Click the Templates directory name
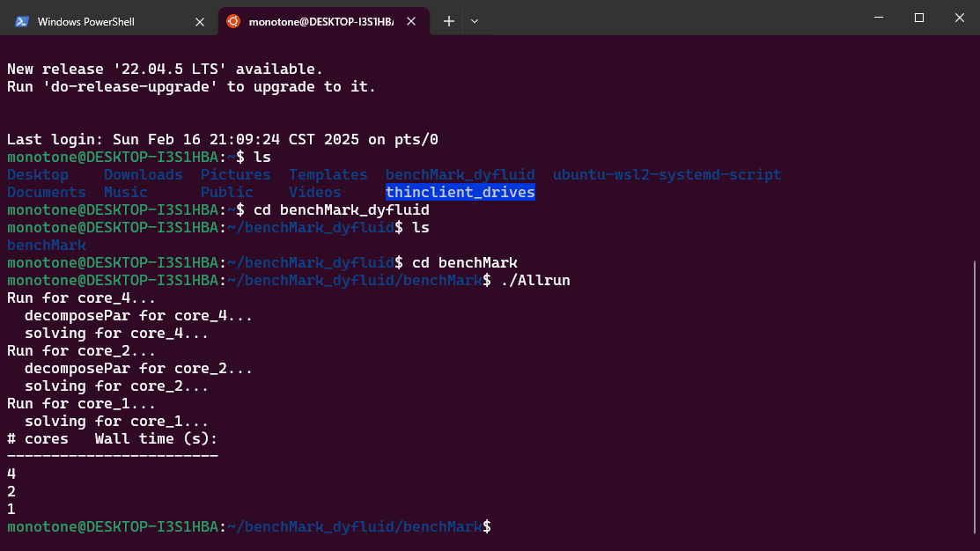 pos(328,174)
